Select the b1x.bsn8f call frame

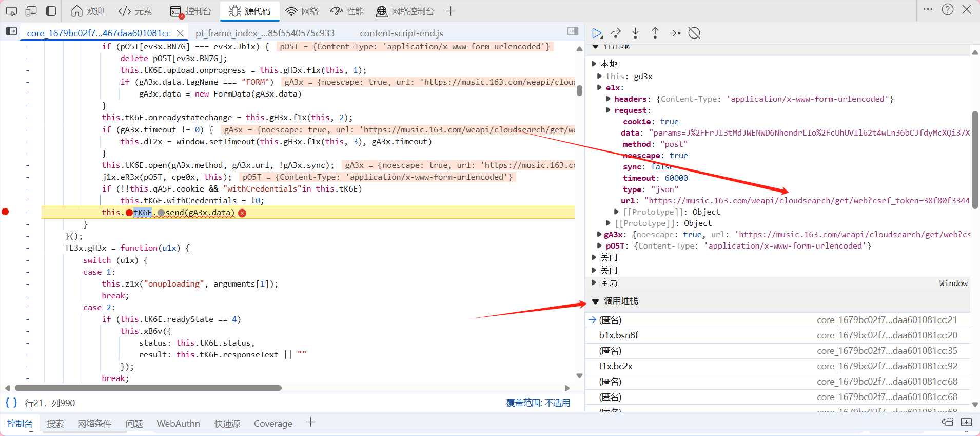point(777,335)
